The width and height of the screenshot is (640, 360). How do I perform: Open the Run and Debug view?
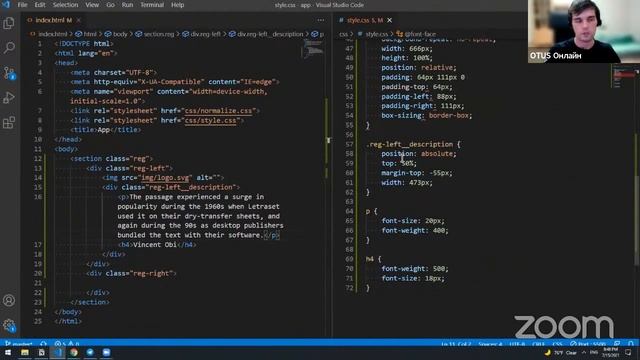click(x=9, y=98)
